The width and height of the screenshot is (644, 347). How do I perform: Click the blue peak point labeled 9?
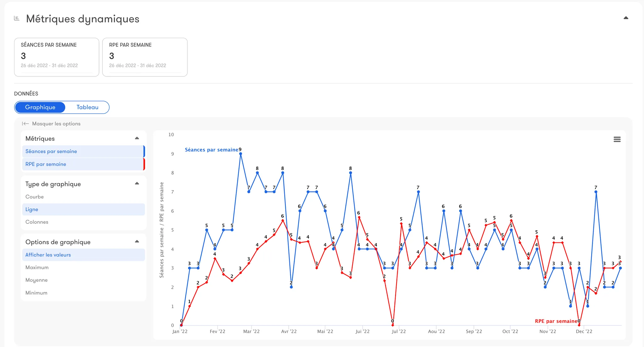[241, 154]
